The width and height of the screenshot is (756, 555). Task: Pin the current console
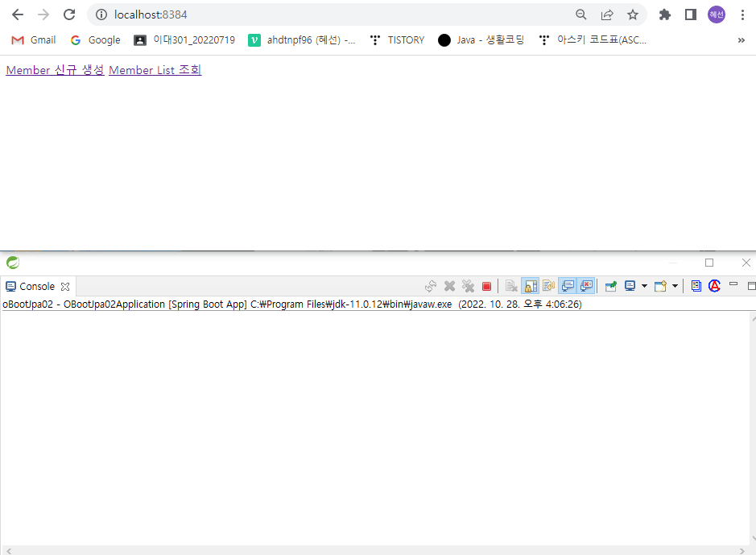pos(611,287)
